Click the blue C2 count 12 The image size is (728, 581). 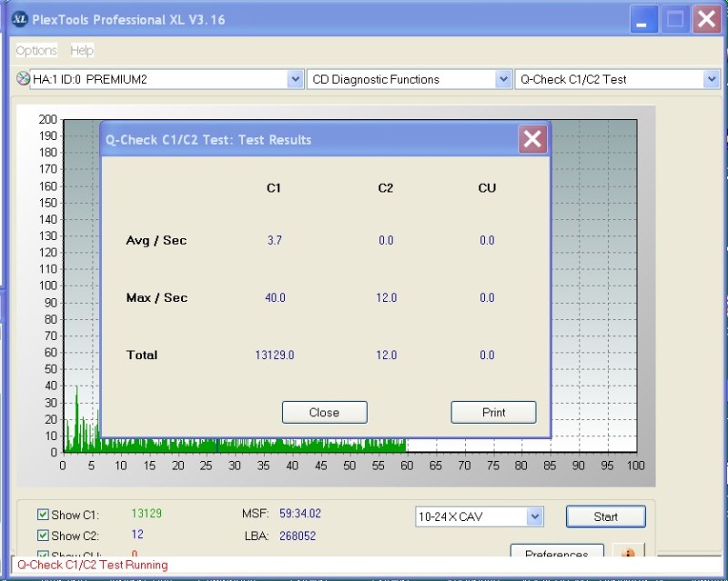click(x=137, y=534)
